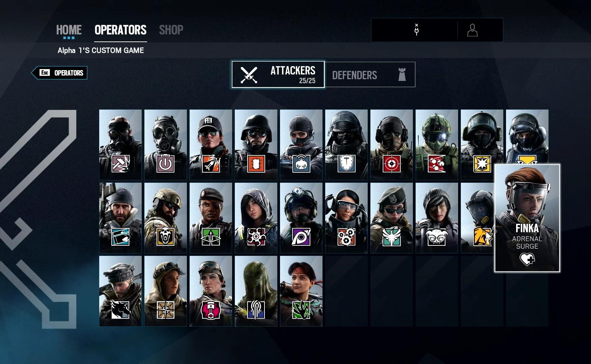
Task: Choose the Buck portrait with the shotgun icon
Action: click(120, 218)
